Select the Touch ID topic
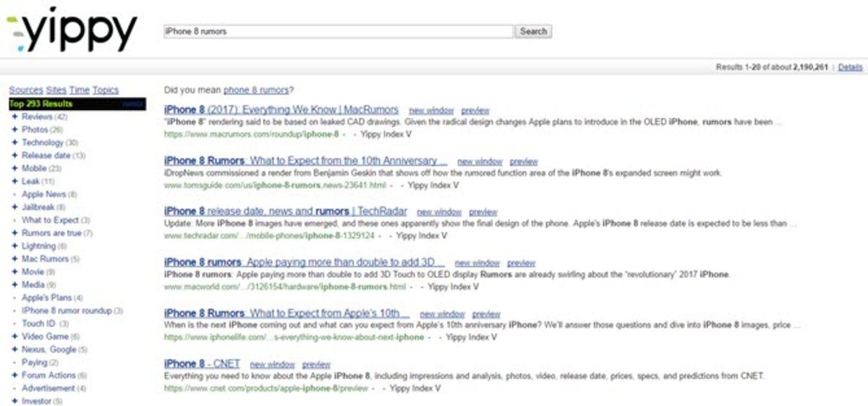The image size is (868, 406). coord(38,323)
